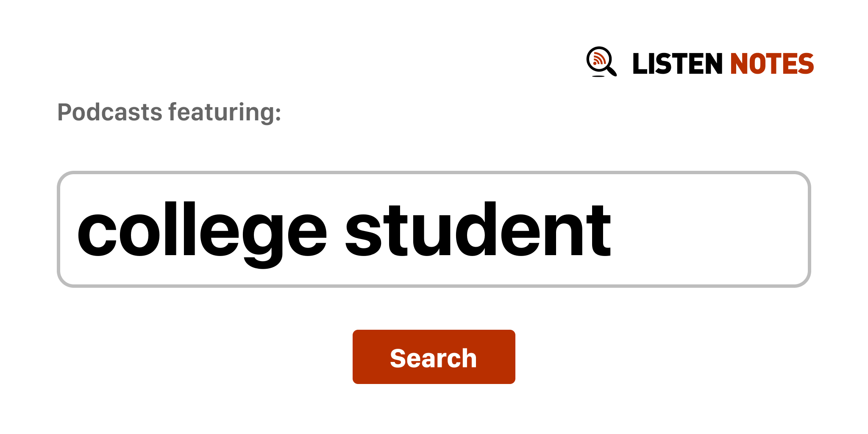Click the magnifying glass handle in the logo

[x=612, y=70]
